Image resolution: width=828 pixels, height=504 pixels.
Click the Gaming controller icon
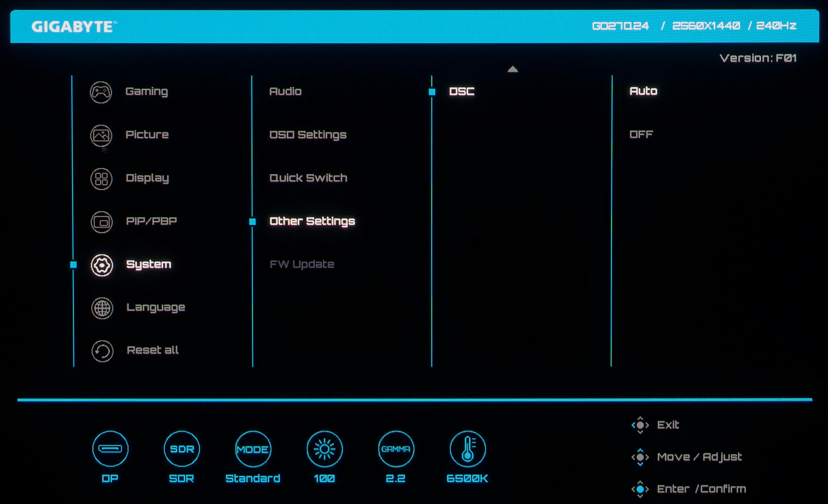click(101, 92)
